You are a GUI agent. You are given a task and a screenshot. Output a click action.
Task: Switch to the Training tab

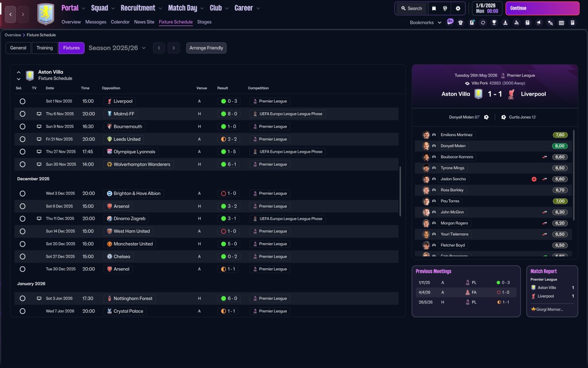(45, 48)
